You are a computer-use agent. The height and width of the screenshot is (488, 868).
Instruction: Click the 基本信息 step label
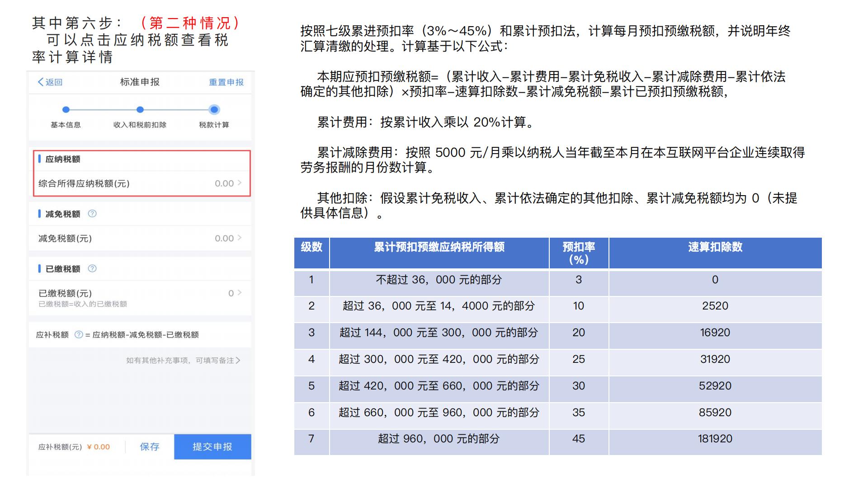[66, 125]
